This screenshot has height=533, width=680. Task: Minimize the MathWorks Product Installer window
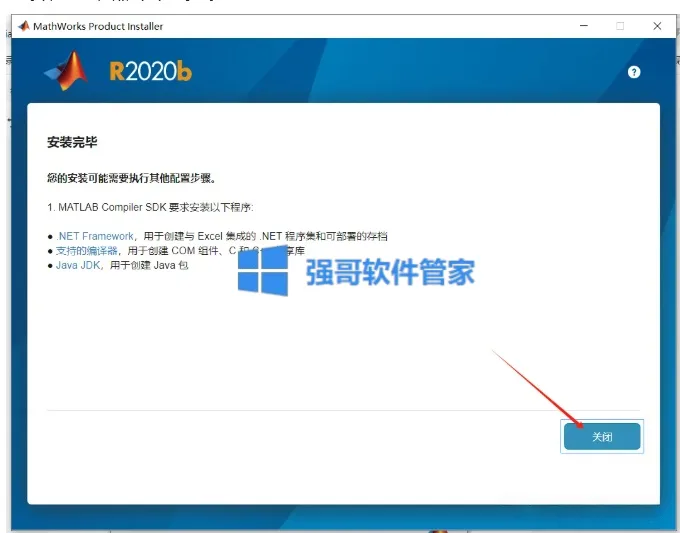(x=584, y=26)
